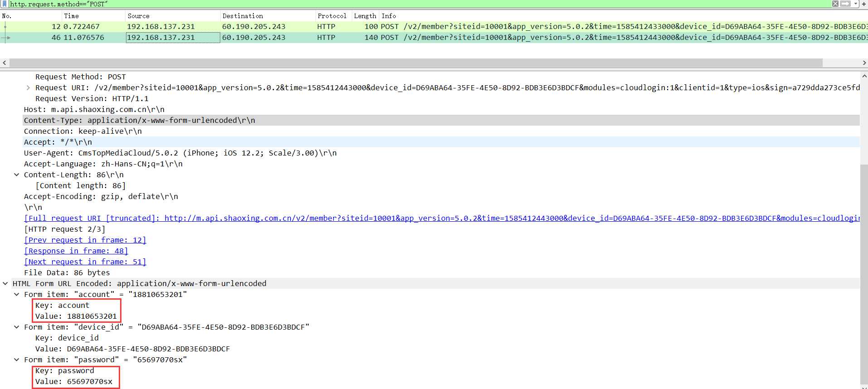Viewport: 868px width, 389px height.
Task: Select the Key: account line
Action: (x=63, y=305)
